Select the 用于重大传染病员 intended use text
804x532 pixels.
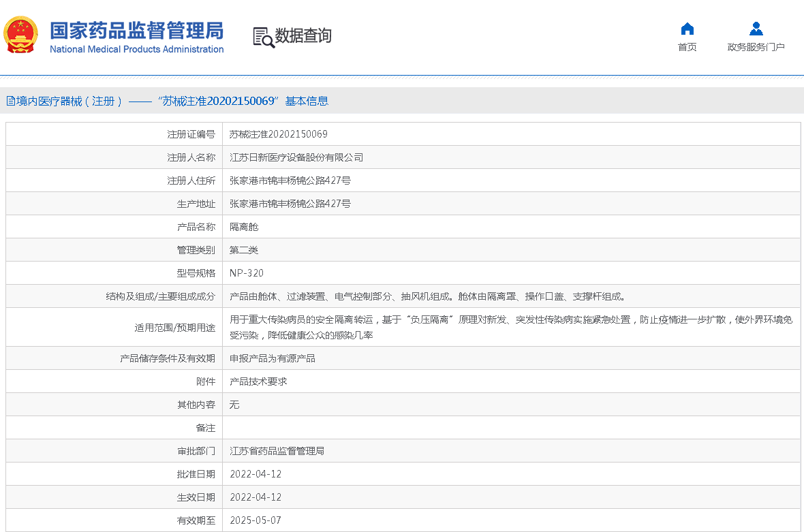(x=511, y=328)
